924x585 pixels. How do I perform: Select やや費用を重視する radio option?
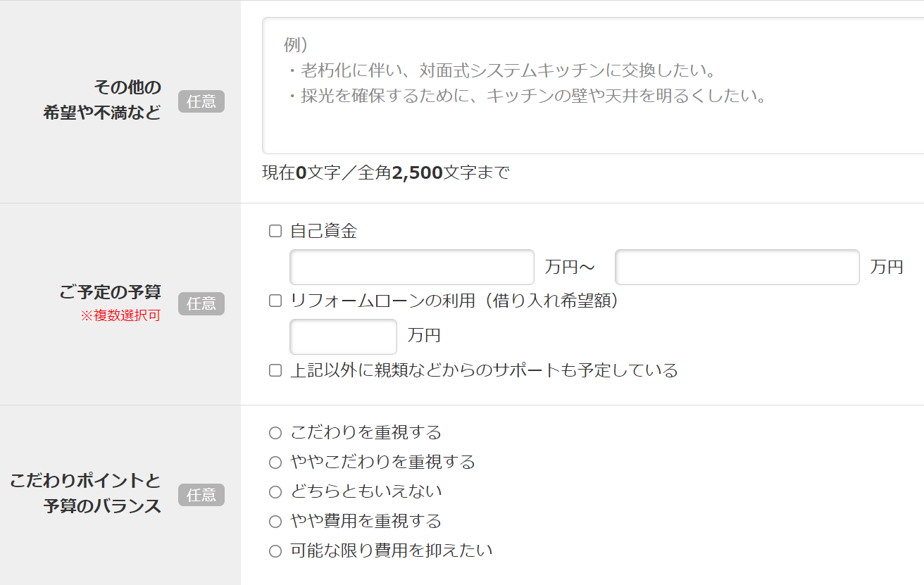[x=275, y=522]
